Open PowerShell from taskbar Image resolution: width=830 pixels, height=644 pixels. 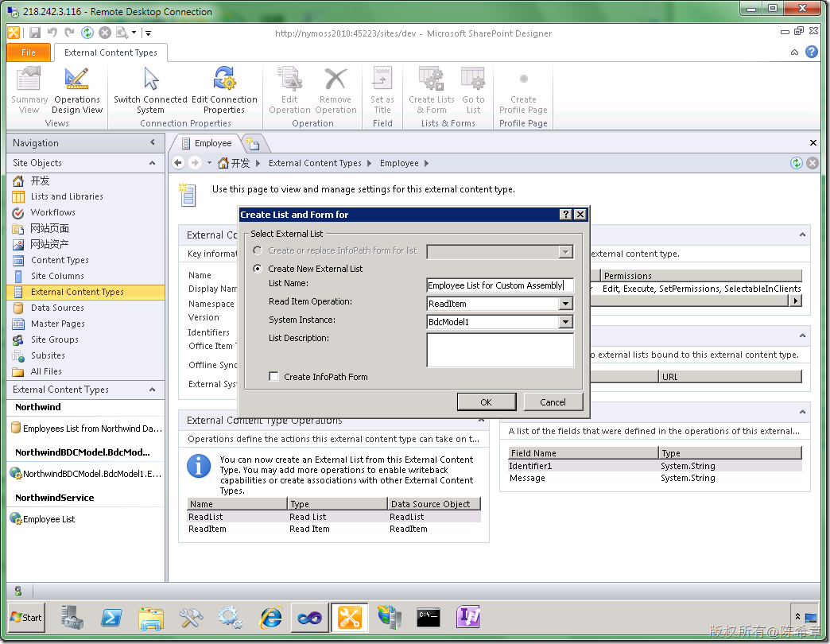111,618
